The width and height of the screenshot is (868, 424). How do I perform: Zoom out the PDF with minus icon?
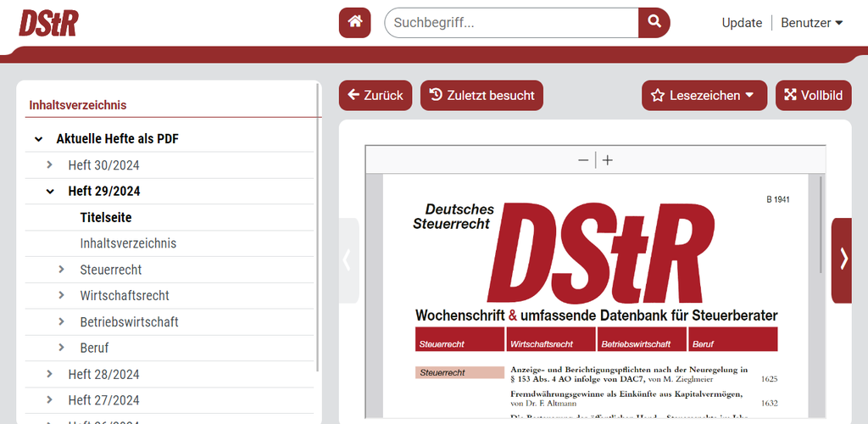point(583,160)
